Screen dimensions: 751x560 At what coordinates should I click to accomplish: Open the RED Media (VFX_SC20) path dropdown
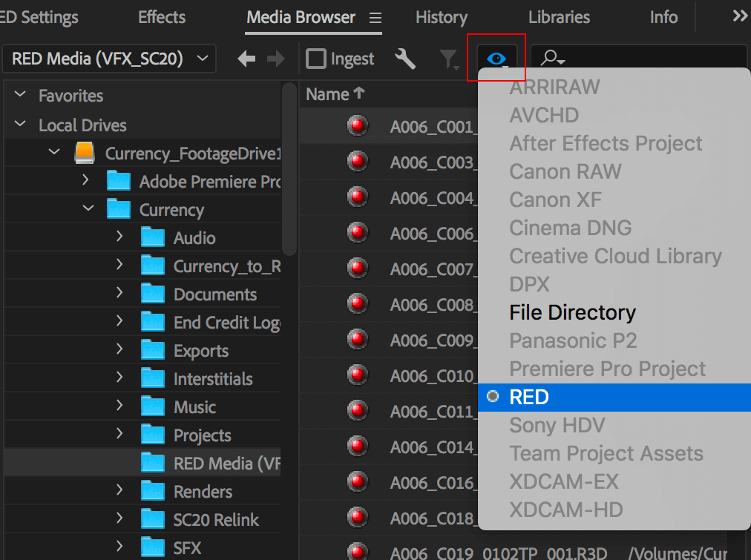click(x=110, y=59)
